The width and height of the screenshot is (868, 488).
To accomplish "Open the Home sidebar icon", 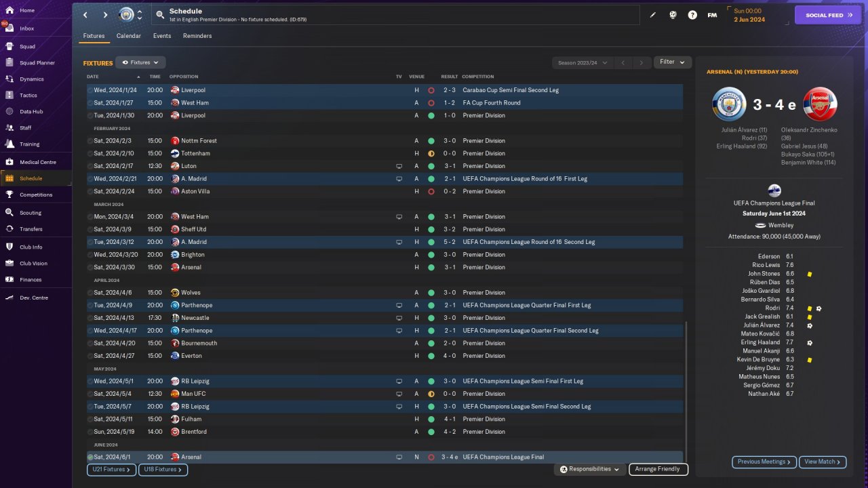I will (x=9, y=10).
